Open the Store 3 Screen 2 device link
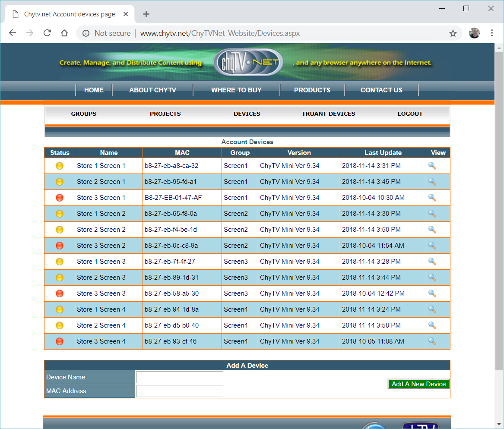The image size is (504, 429). (101, 246)
